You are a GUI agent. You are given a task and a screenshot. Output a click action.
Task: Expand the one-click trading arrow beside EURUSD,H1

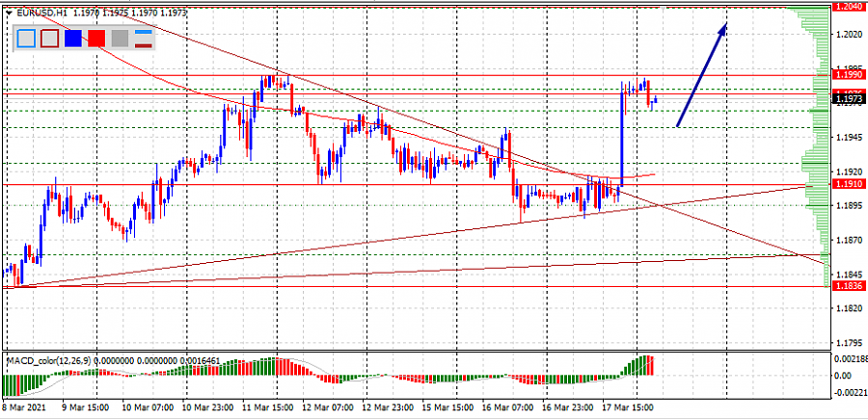(x=10, y=13)
